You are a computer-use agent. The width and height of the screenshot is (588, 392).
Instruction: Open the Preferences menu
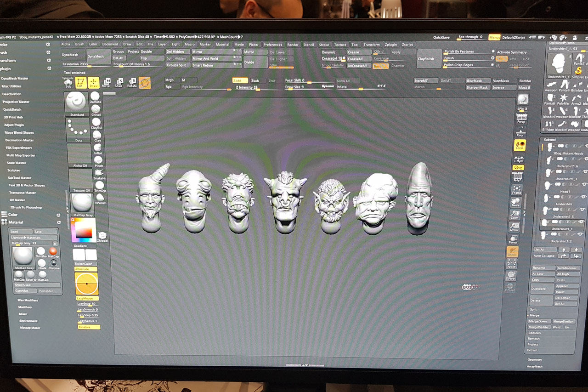273,45
